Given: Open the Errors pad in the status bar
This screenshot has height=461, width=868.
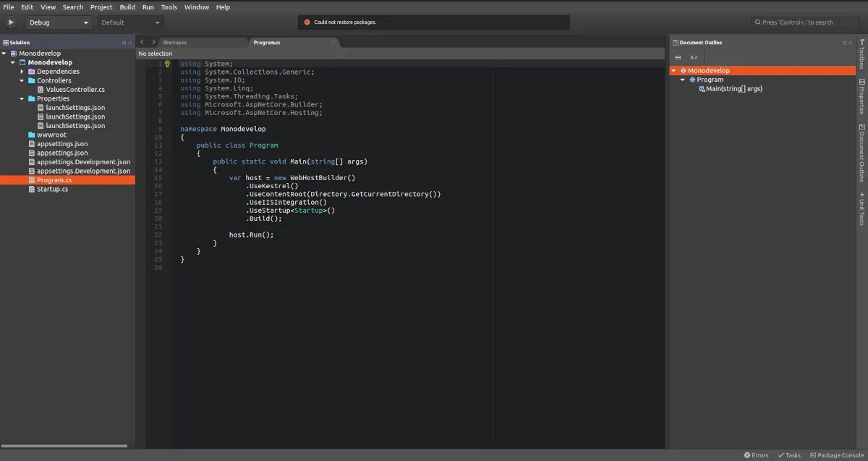Looking at the screenshot, I should (757, 455).
